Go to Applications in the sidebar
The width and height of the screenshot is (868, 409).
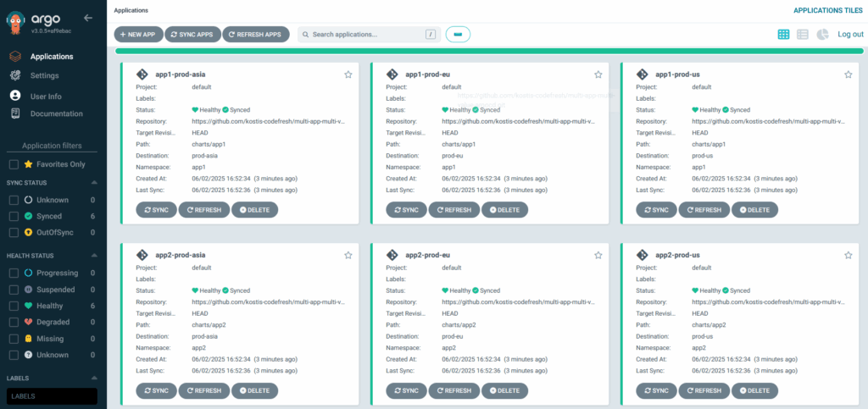pos(51,57)
